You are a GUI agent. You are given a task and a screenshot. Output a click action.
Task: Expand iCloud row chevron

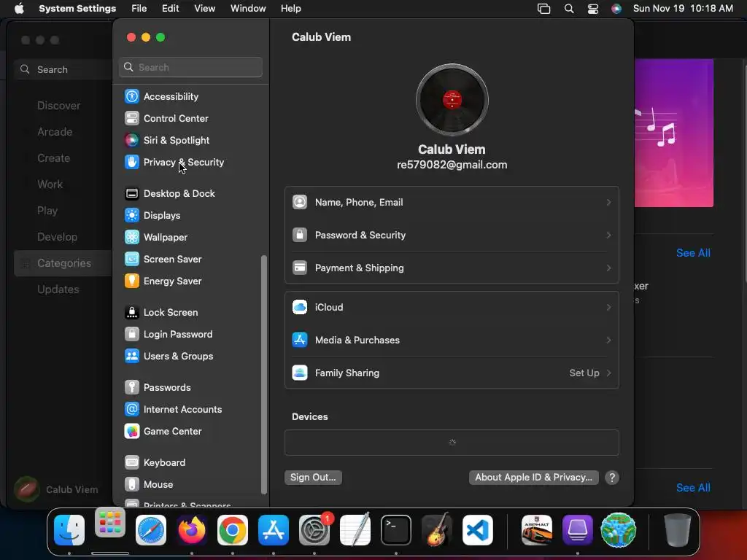tap(609, 308)
